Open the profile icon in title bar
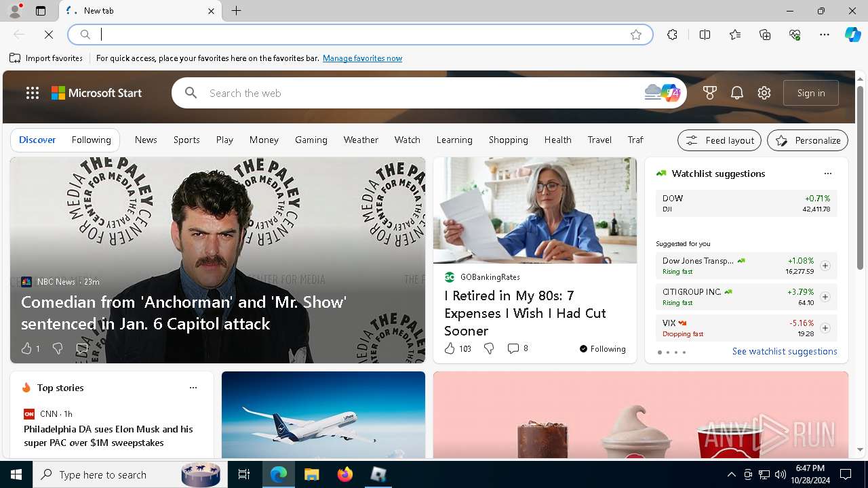The image size is (868, 488). (x=15, y=11)
